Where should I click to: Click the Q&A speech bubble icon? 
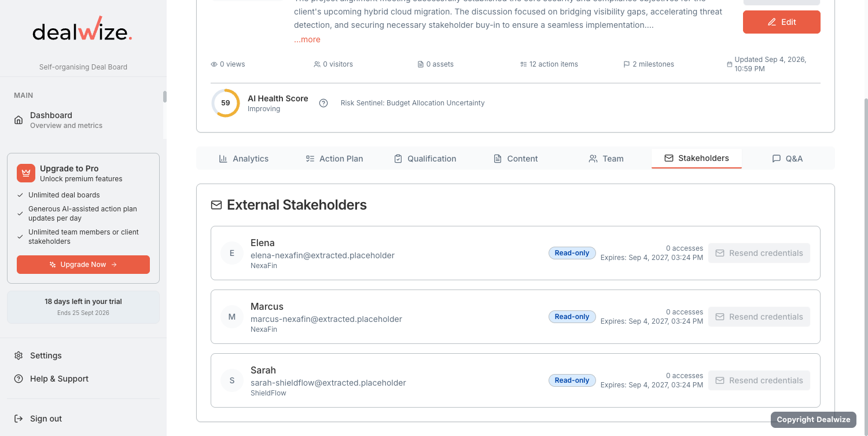click(x=777, y=159)
